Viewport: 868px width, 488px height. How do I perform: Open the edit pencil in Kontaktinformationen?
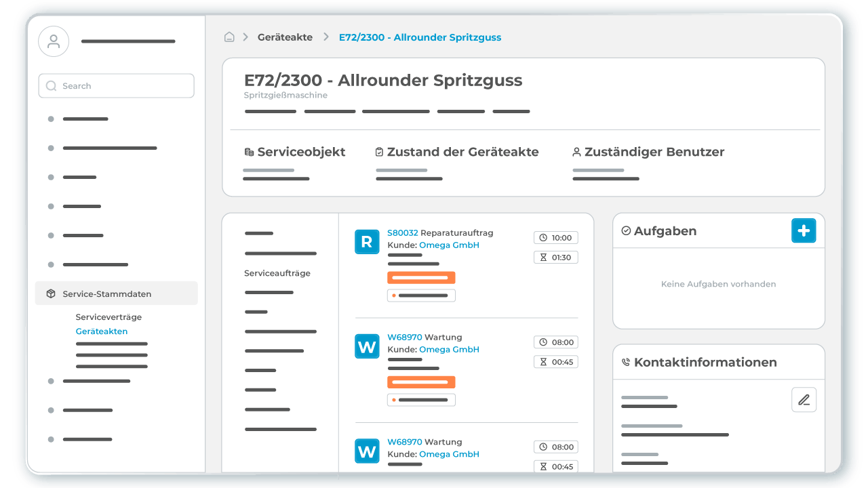[x=804, y=399]
